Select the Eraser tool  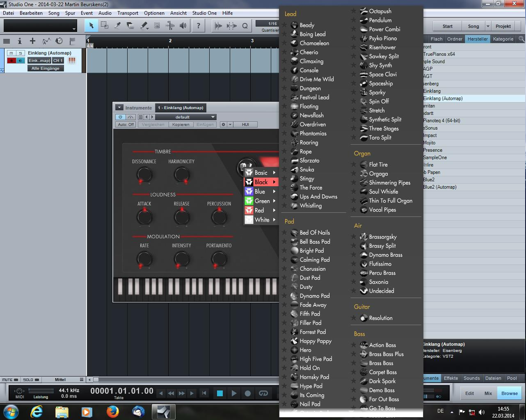130,26
